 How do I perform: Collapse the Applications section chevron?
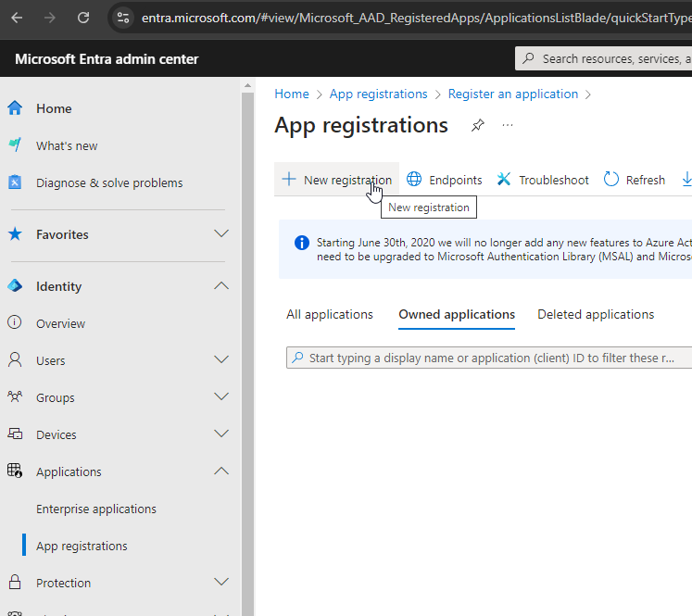221,471
